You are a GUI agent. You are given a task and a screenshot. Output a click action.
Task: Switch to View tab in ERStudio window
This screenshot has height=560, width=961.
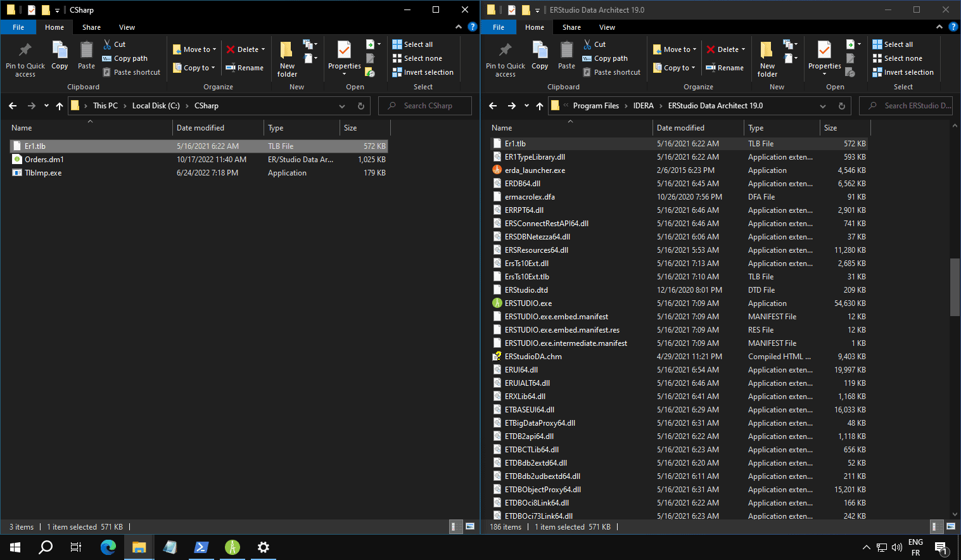pyautogui.click(x=607, y=27)
